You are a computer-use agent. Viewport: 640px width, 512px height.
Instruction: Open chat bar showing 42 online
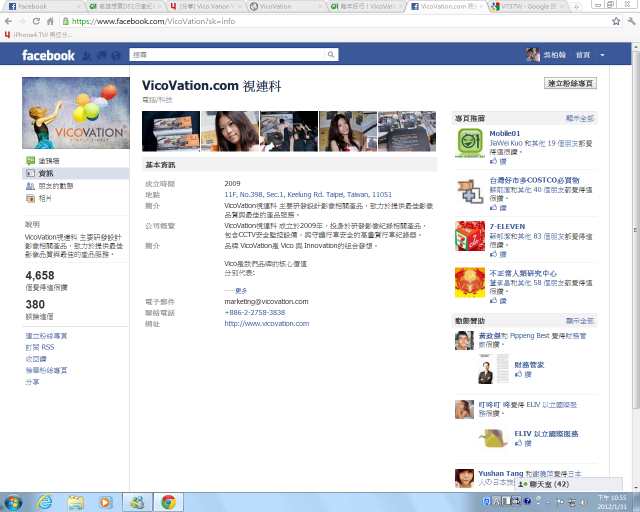[x=569, y=485]
